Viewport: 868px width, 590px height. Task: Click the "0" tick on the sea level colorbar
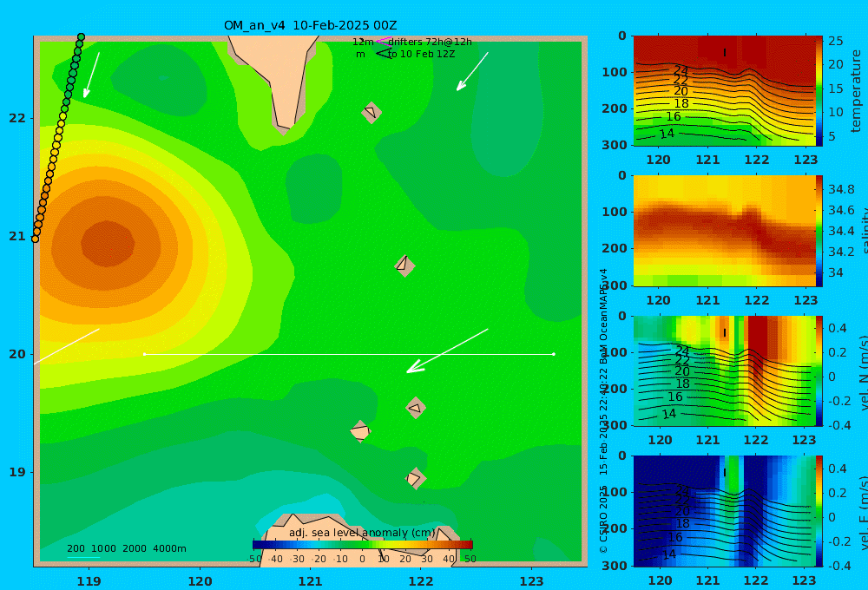tap(362, 559)
